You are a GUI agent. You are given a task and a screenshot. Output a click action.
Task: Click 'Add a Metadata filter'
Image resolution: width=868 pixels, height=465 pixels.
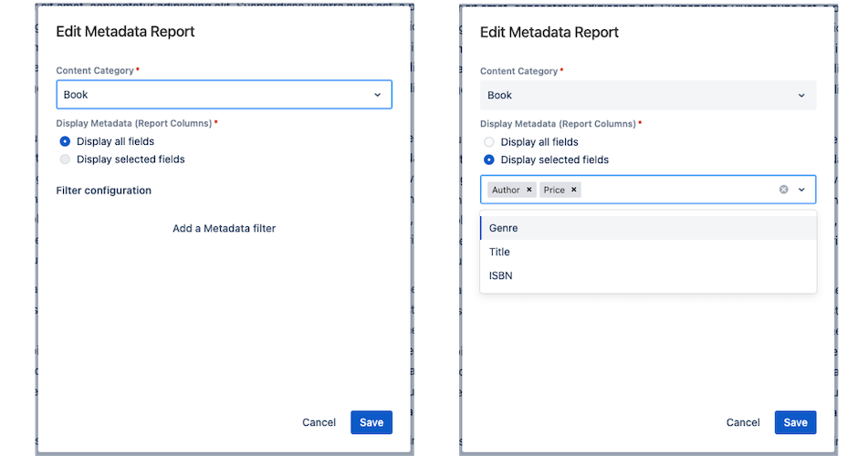(224, 228)
